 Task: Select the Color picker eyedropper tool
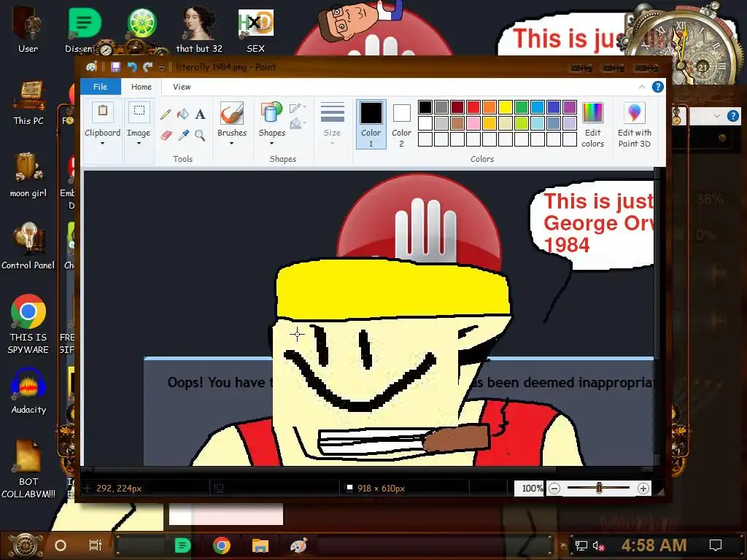(183, 136)
